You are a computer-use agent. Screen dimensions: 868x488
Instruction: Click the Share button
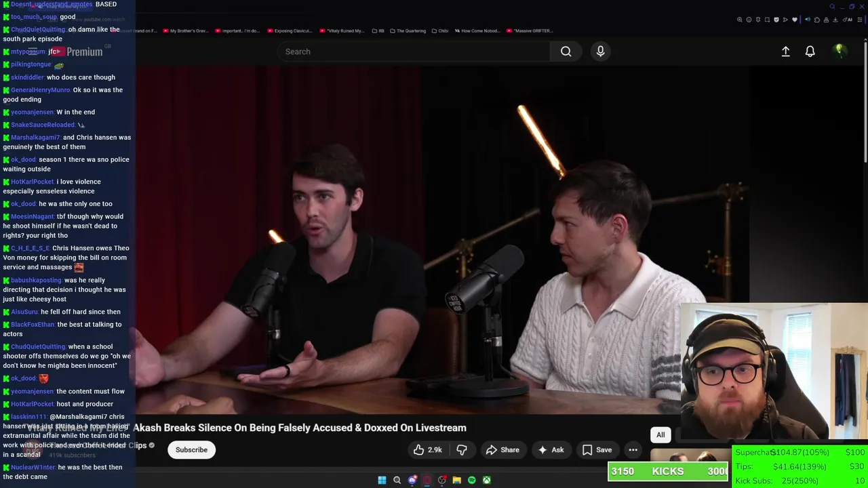tap(502, 450)
